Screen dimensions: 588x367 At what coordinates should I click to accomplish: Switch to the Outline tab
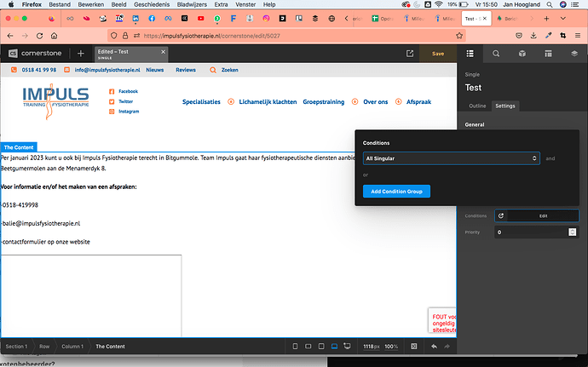pos(477,106)
